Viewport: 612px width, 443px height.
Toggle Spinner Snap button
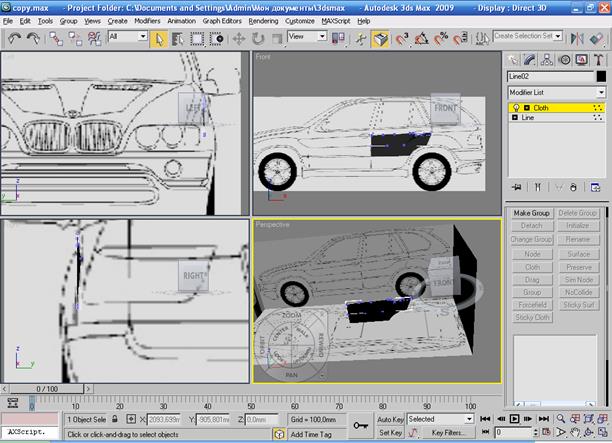[x=460, y=39]
